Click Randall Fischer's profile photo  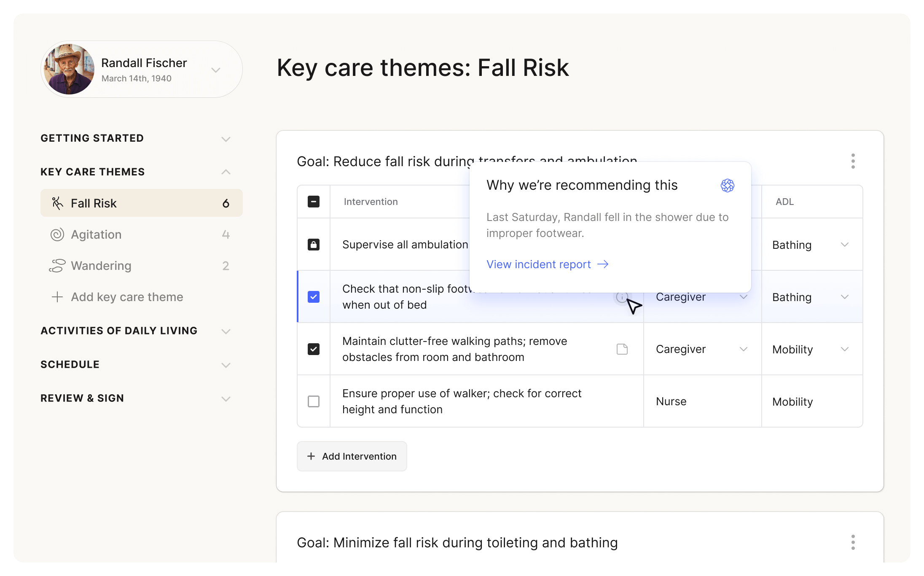[x=69, y=69]
